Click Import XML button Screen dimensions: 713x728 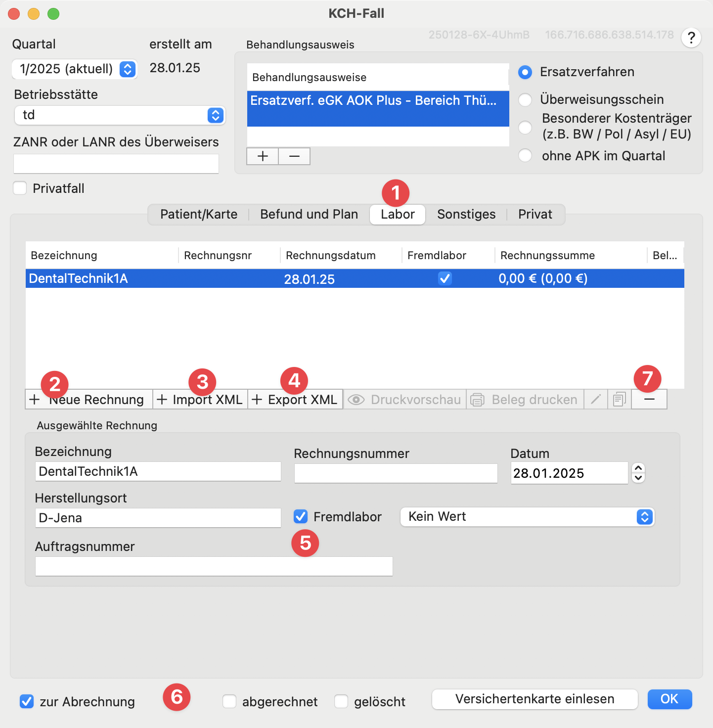tap(200, 399)
